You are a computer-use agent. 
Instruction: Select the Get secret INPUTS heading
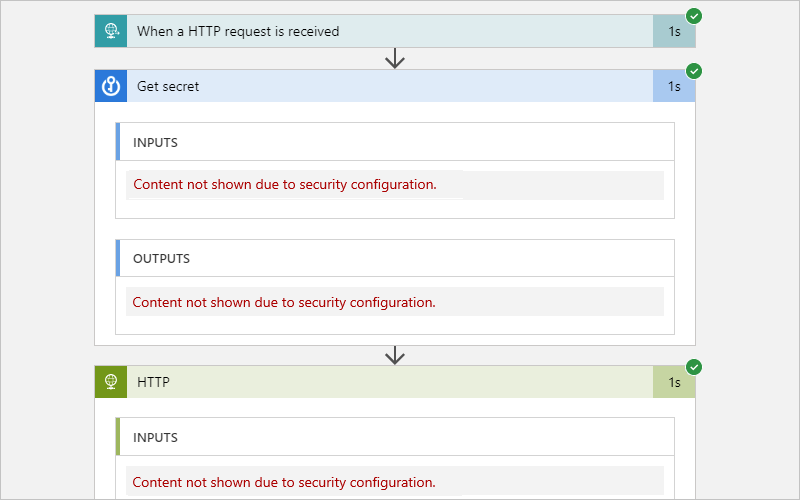tap(155, 142)
